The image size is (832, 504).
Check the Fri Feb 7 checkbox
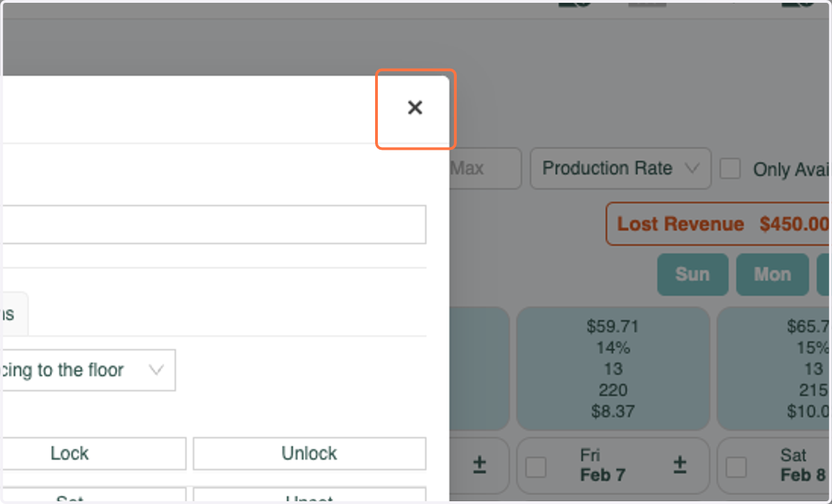pos(536,468)
